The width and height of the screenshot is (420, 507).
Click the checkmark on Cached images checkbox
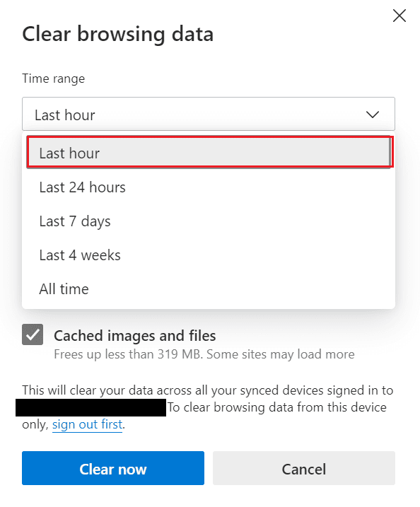click(x=33, y=334)
